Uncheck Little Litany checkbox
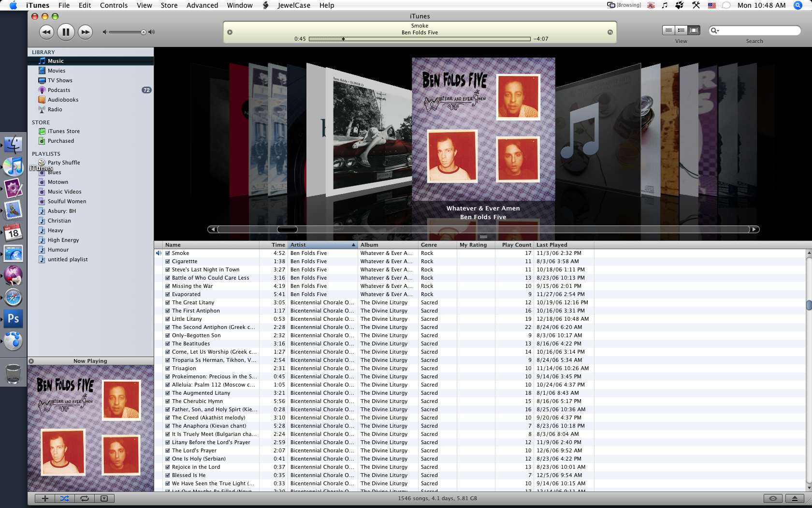812x508 pixels. 168,319
